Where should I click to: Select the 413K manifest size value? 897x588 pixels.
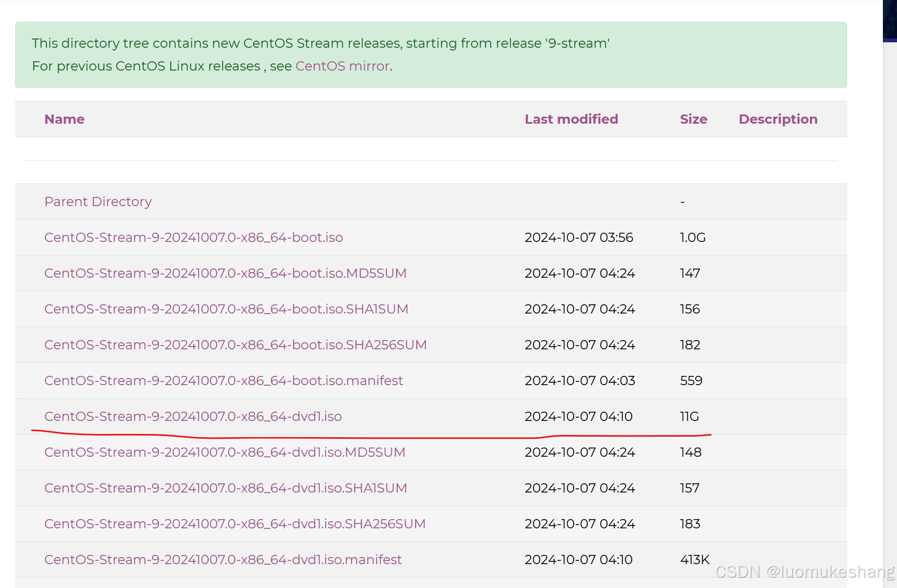[695, 560]
